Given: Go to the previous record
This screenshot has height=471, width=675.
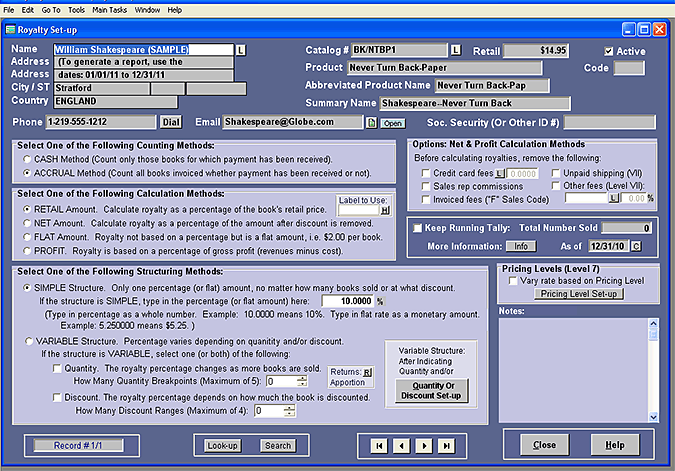Looking at the screenshot, I should (x=399, y=445).
